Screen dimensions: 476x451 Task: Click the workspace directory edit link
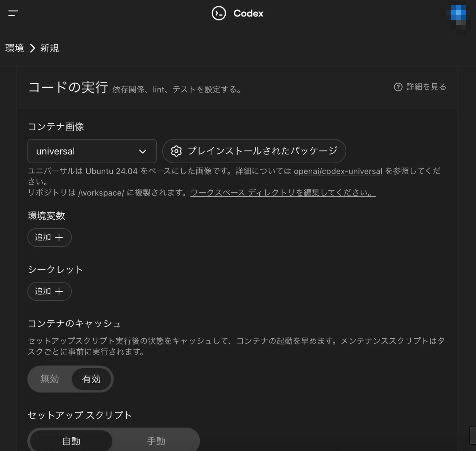(x=283, y=193)
